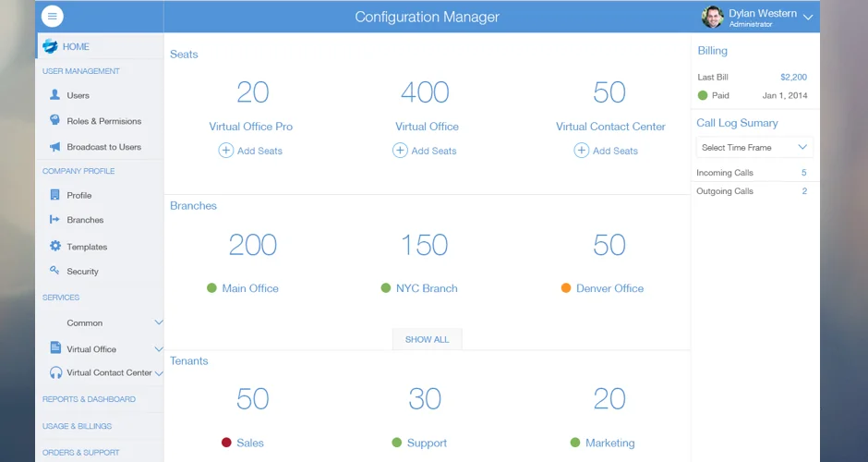
Task: Click the Virtual Office document icon
Action: (55, 347)
